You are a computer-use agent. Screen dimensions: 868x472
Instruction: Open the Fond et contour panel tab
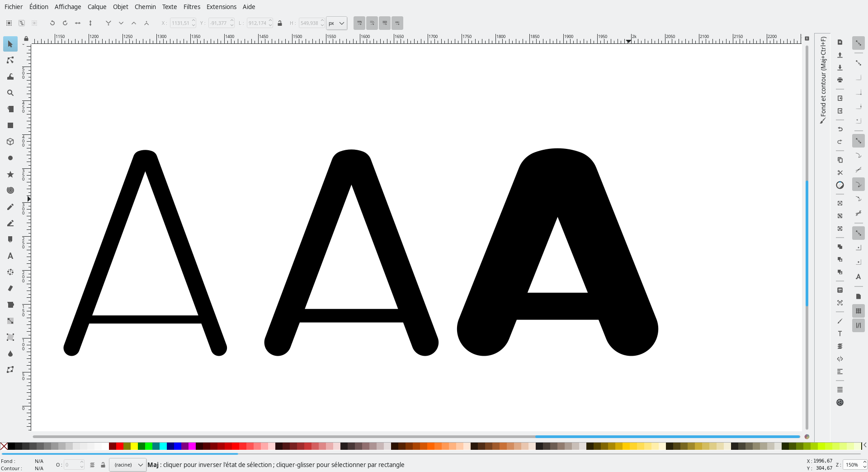823,79
